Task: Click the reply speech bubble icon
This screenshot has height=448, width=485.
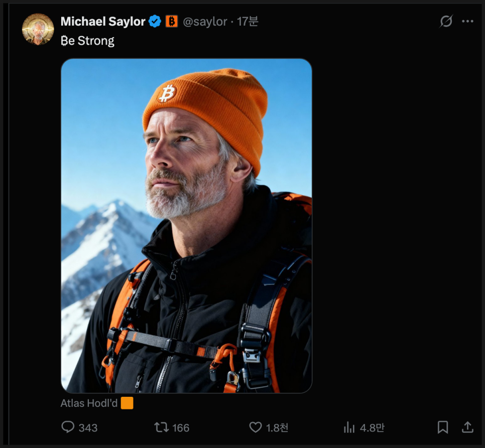Action: point(68,427)
